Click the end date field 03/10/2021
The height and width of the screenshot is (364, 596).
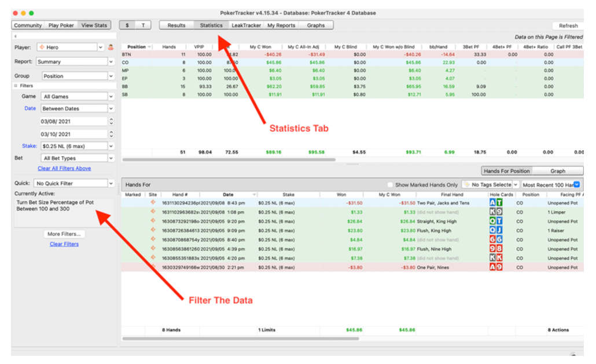click(x=73, y=134)
